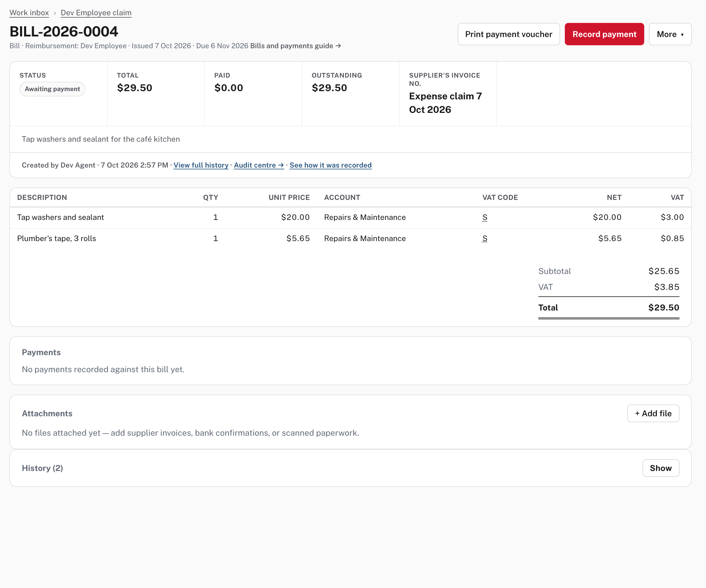Click the $0.85 VAT amount cell
The width and height of the screenshot is (706, 588).
[x=672, y=238]
